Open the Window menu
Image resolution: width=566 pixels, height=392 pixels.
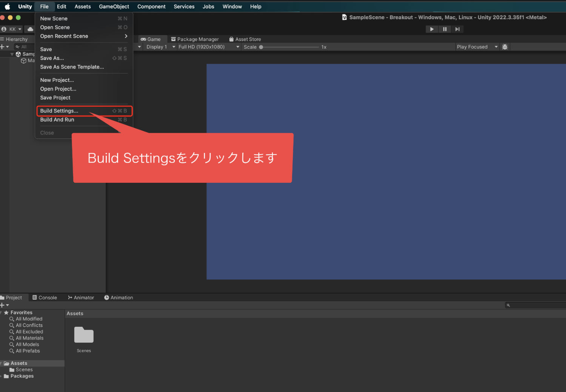pos(232,6)
